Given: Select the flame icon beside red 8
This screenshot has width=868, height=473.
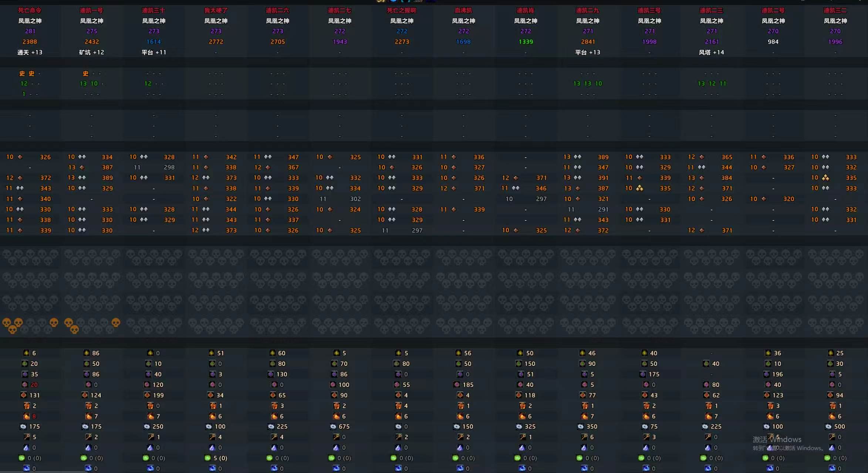Looking at the screenshot, I should coord(27,416).
